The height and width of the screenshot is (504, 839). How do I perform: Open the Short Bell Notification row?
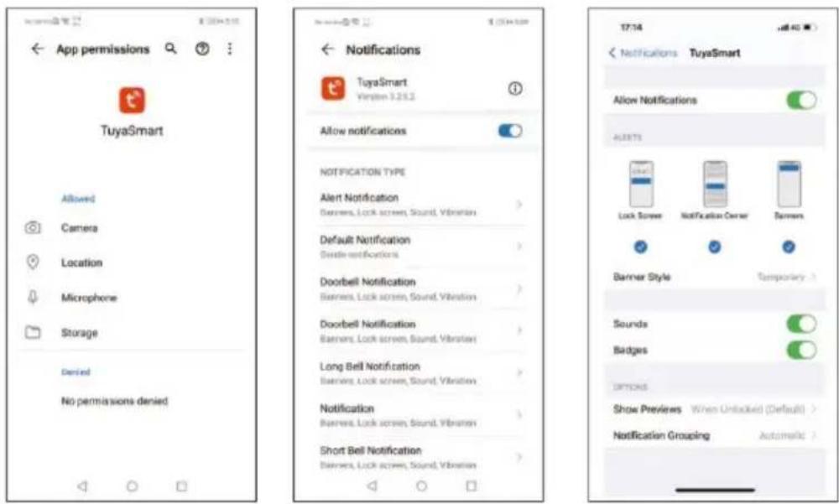point(419,457)
